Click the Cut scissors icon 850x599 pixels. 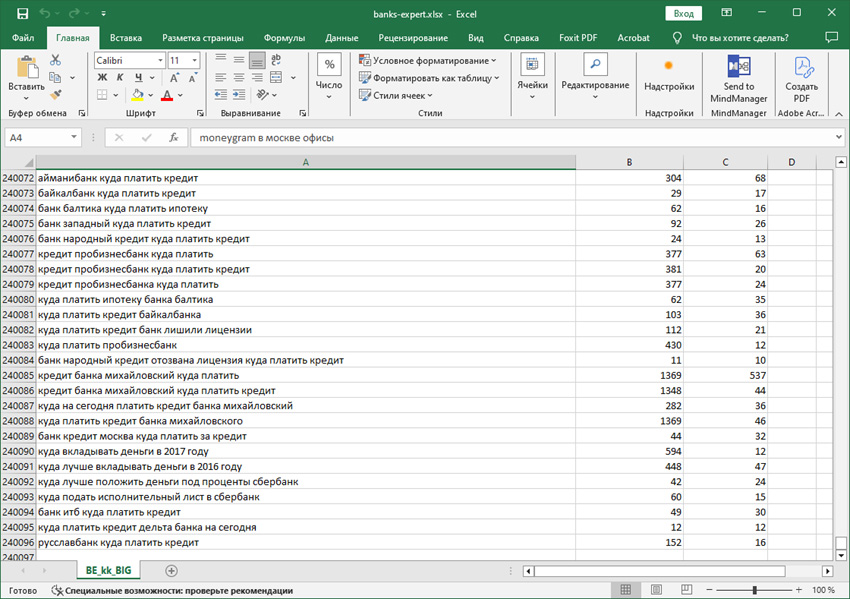pos(55,60)
